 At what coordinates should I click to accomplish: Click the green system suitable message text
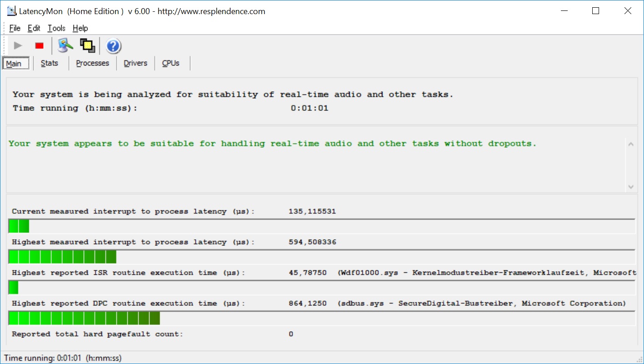coord(272,144)
